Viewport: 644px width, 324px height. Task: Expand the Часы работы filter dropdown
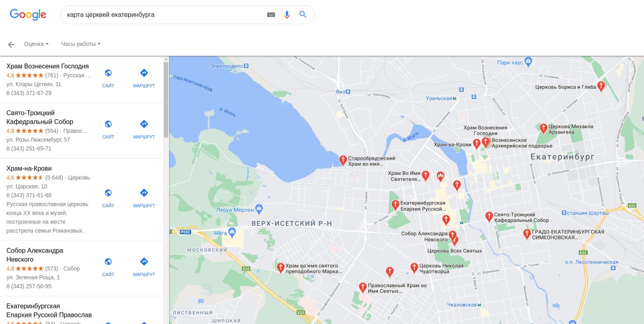tap(81, 44)
